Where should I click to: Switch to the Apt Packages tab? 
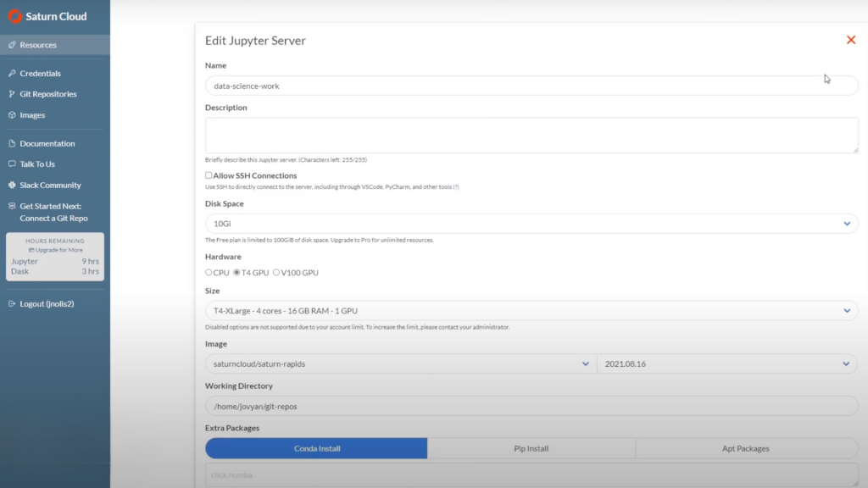point(746,448)
